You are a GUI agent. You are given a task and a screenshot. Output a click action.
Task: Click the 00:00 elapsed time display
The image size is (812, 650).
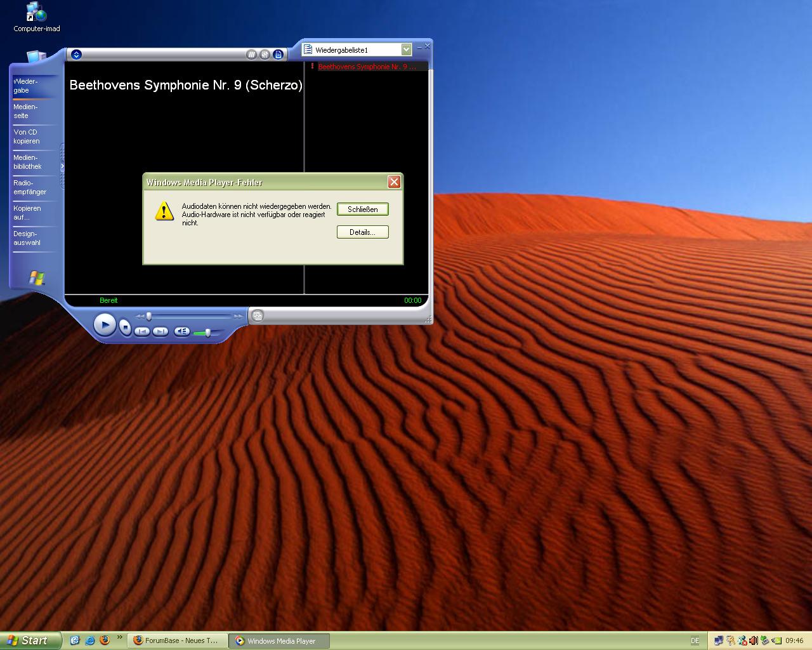[x=413, y=300]
